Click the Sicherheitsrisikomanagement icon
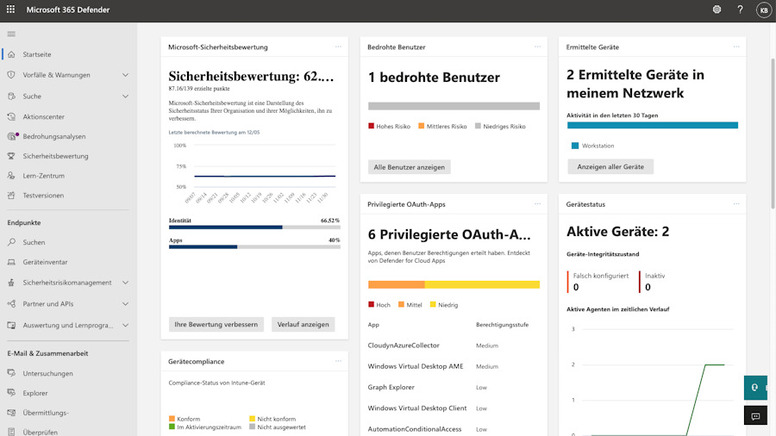Image resolution: width=776 pixels, height=436 pixels. tap(11, 283)
